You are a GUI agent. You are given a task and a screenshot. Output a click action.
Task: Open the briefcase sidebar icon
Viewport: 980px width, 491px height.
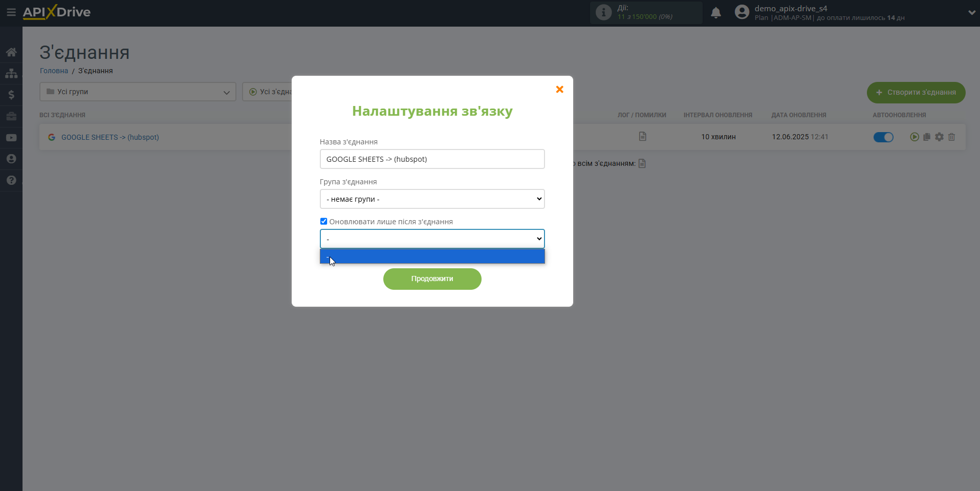[11, 116]
